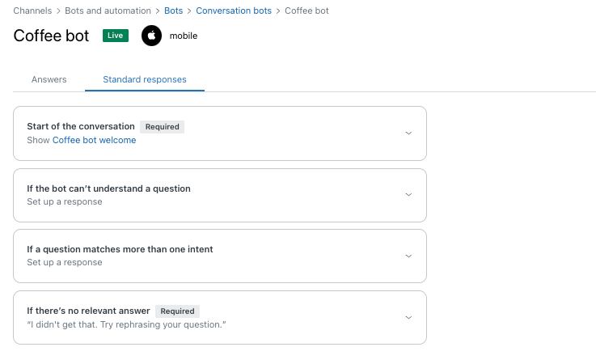Click Required badge on no relevant answer
Image resolution: width=596 pixels, height=364 pixels.
pyautogui.click(x=178, y=311)
